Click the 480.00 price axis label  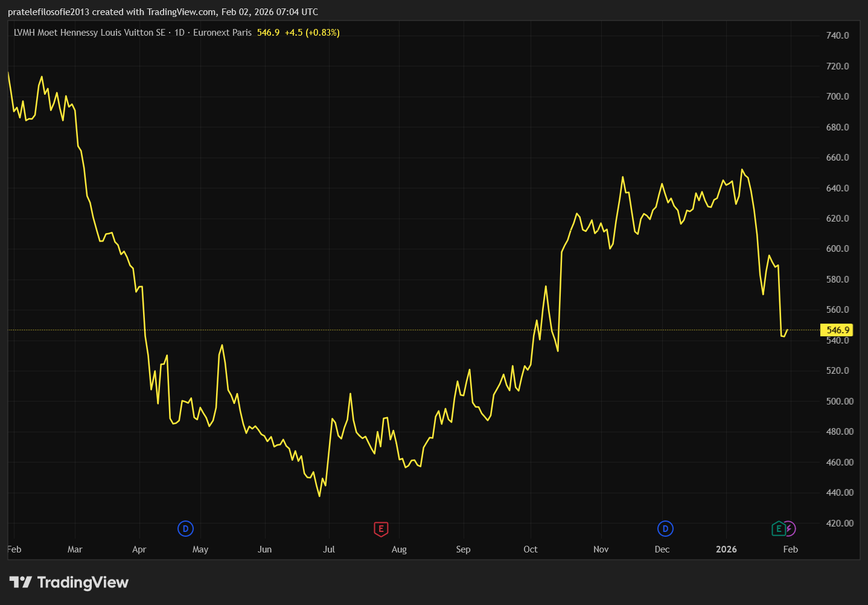(840, 432)
